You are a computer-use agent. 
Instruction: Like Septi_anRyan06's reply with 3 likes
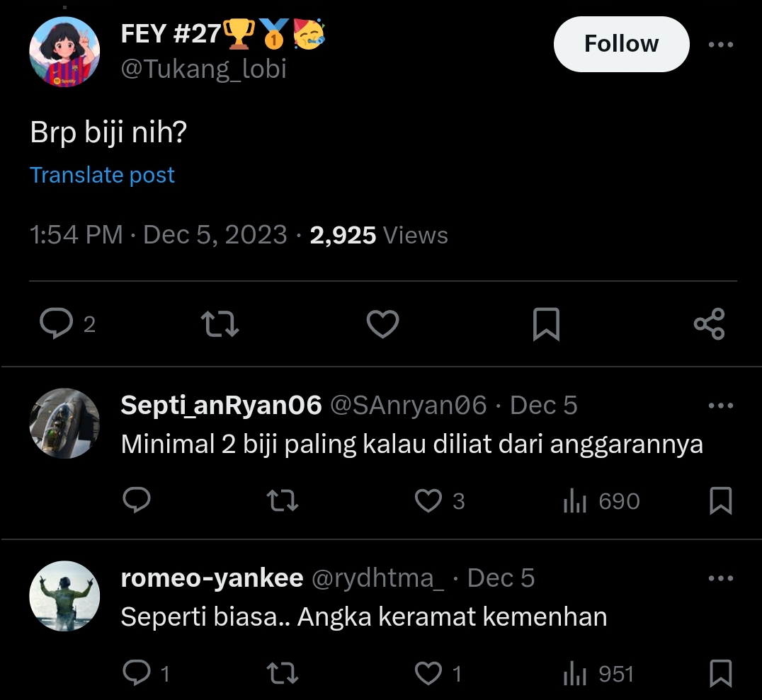(428, 501)
